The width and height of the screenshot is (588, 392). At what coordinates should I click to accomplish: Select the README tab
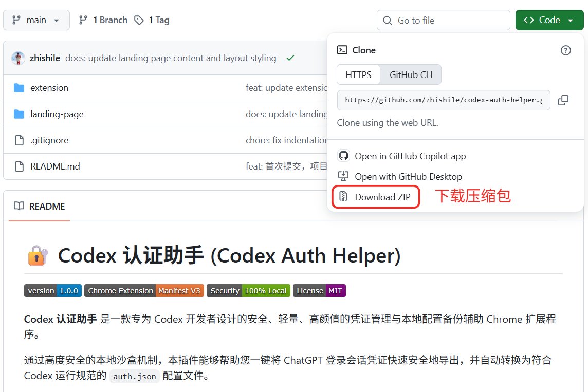(40, 207)
